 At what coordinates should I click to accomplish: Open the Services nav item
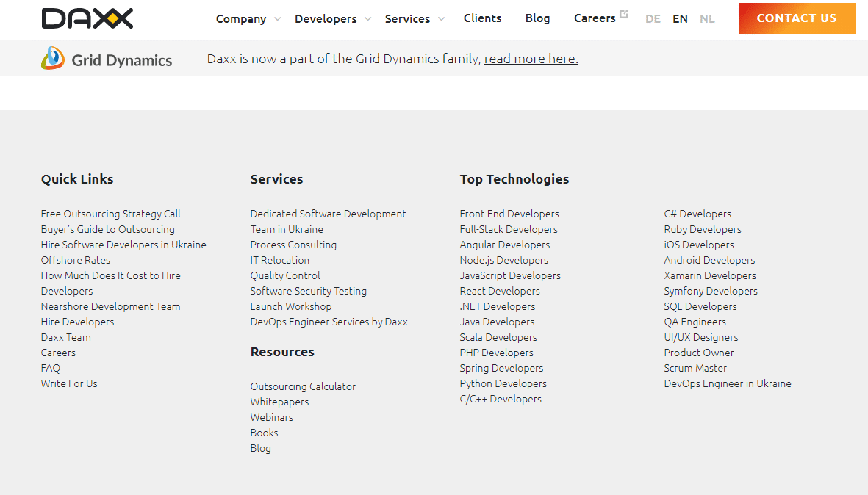coord(407,19)
